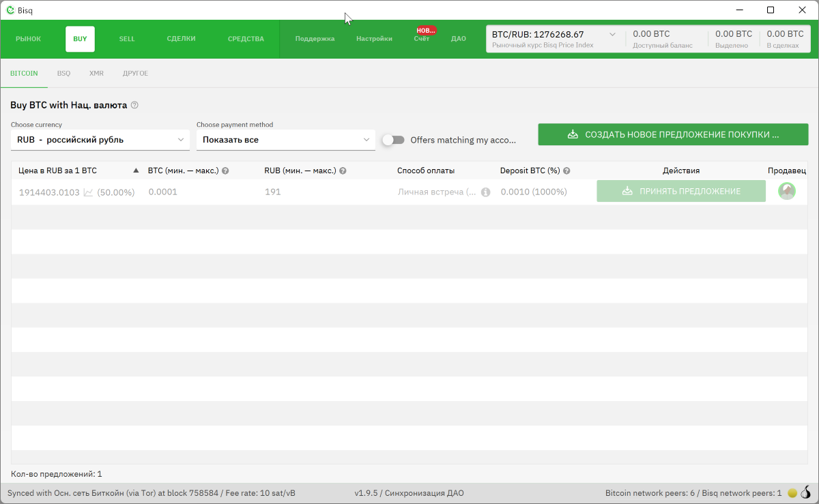Click the Synced with block 758584 status text
The image size is (819, 504).
tap(152, 493)
